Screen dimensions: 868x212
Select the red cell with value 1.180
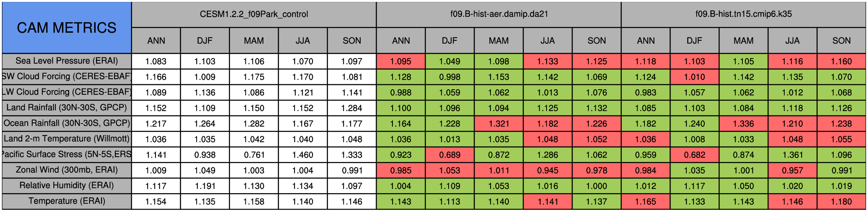[x=841, y=201]
